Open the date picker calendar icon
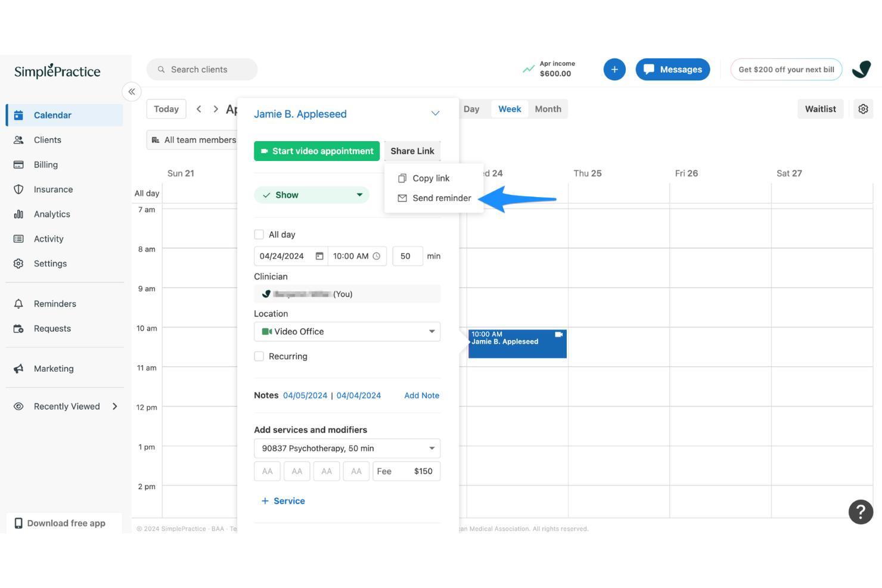The image size is (882, 588). 319,256
